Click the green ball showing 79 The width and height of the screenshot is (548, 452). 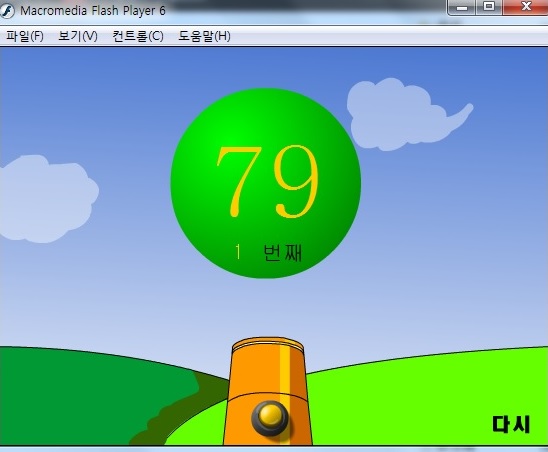266,183
